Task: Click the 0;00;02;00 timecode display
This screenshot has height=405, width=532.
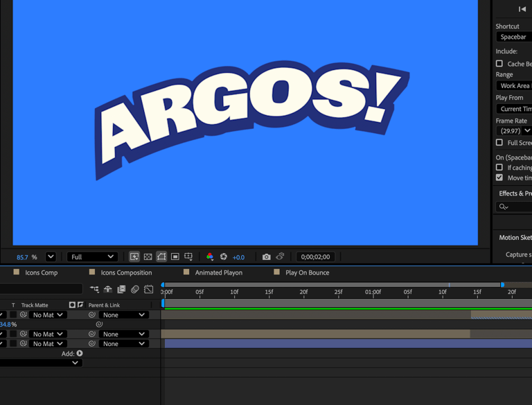Action: point(316,257)
